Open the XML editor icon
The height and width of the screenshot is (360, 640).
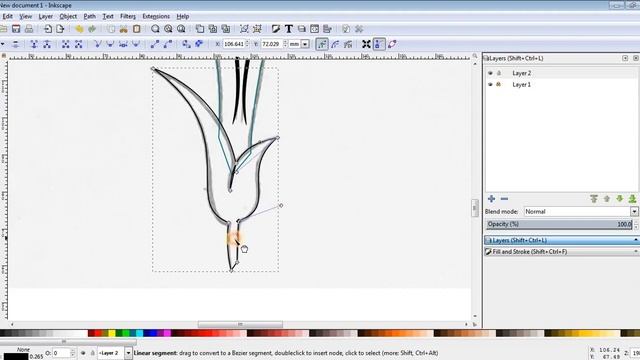pyautogui.click(x=314, y=29)
